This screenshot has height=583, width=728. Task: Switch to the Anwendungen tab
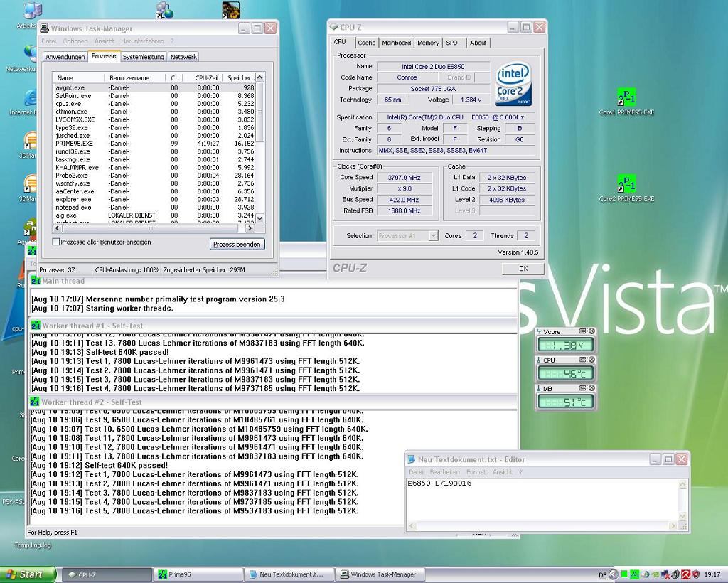coord(65,57)
